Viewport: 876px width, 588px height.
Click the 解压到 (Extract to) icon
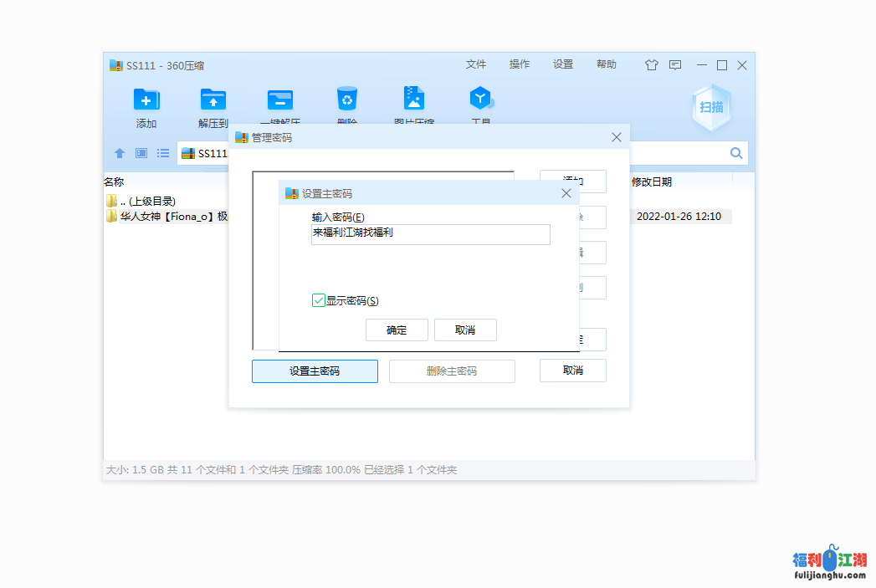[x=213, y=100]
